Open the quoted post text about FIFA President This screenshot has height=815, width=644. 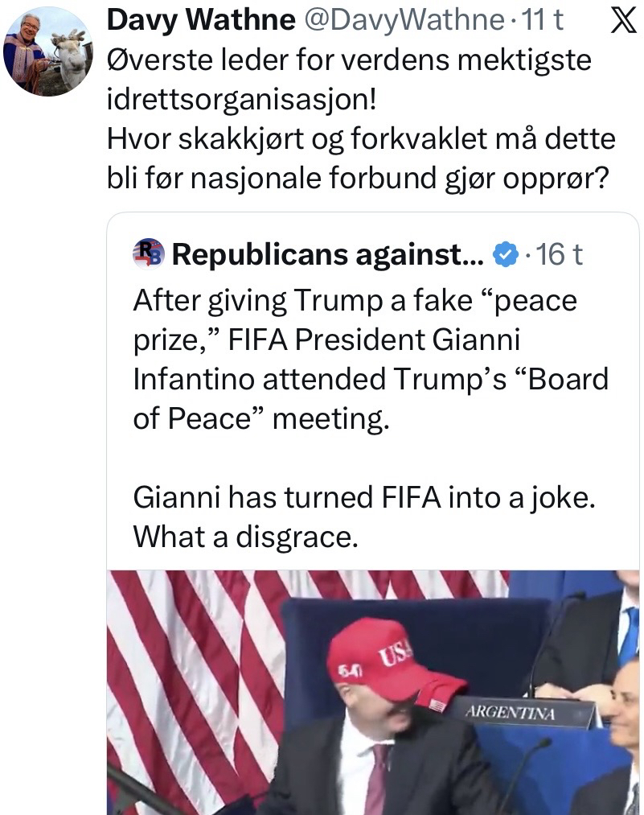pyautogui.click(x=370, y=359)
